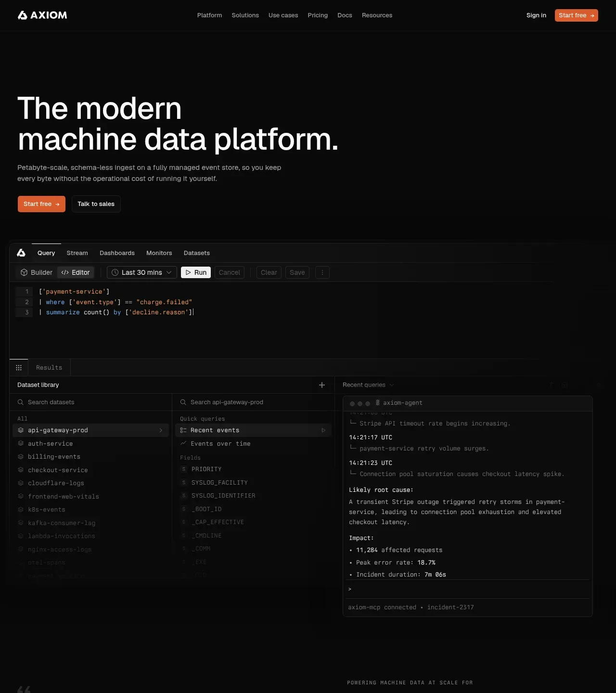
Task: Open the Platform menu
Action: click(209, 15)
